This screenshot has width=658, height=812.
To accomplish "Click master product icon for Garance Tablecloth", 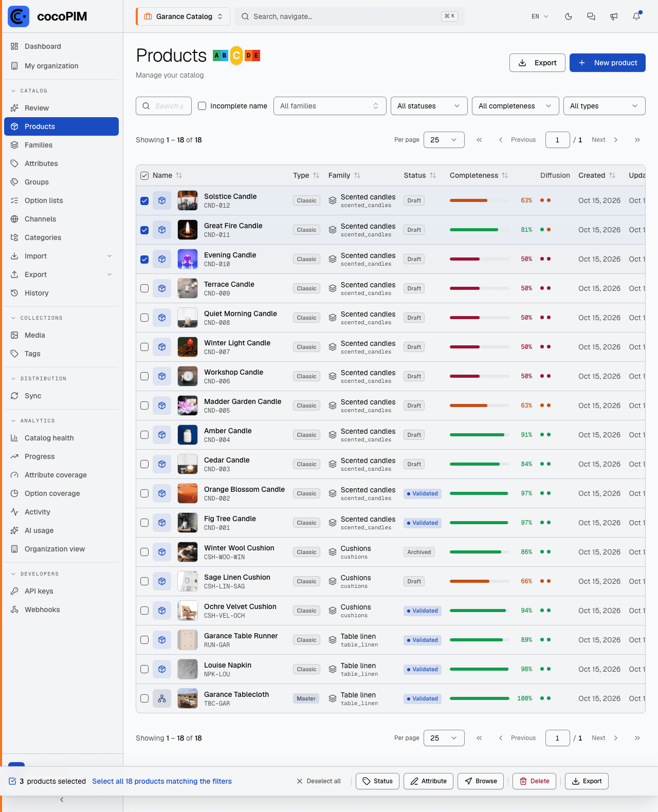I will 162,698.
